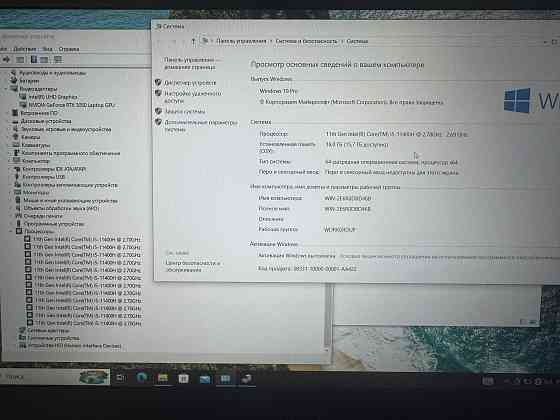Click the forward arrow in Device Manager toolbar
Viewport: 560px width, 420px height.
pyautogui.click(x=6, y=59)
